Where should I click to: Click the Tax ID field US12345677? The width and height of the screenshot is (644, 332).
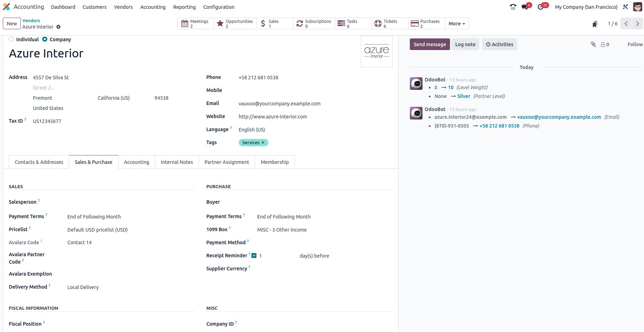[x=114, y=121]
